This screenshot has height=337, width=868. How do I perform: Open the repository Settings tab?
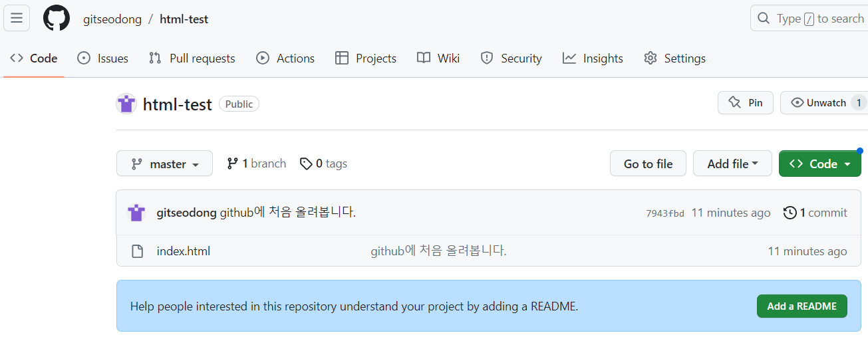click(674, 58)
